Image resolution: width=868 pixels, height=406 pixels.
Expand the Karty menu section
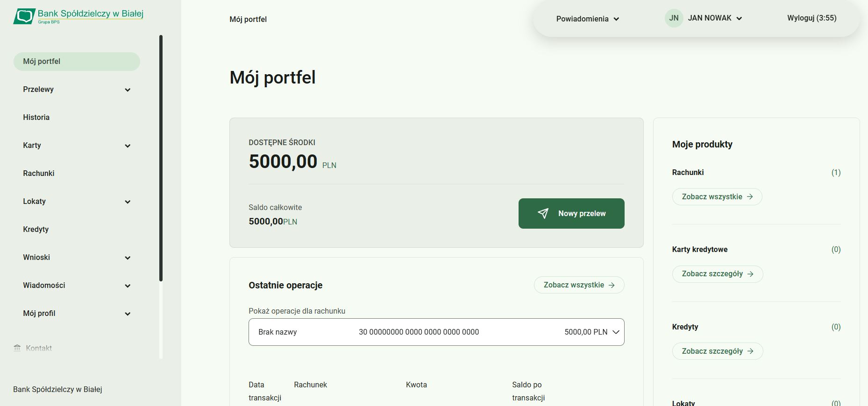pyautogui.click(x=127, y=146)
